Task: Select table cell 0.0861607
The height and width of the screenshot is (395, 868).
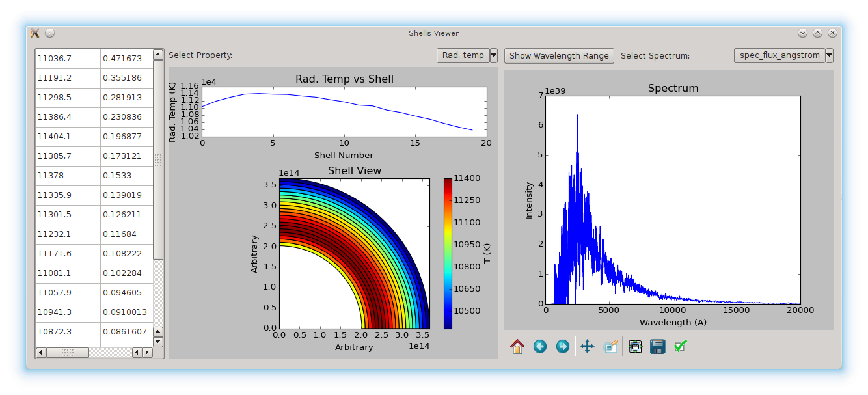Action: click(x=127, y=332)
